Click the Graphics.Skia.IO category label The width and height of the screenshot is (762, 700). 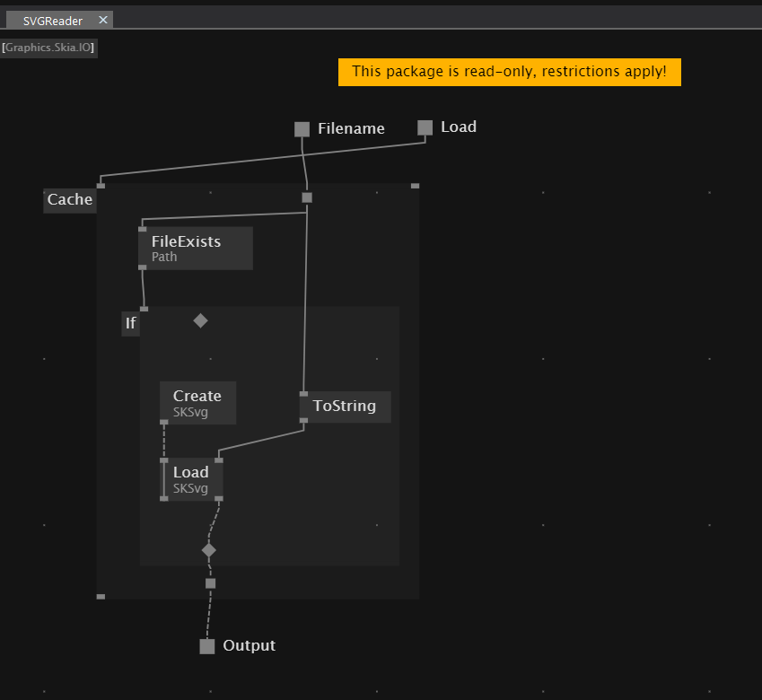pyautogui.click(x=48, y=48)
